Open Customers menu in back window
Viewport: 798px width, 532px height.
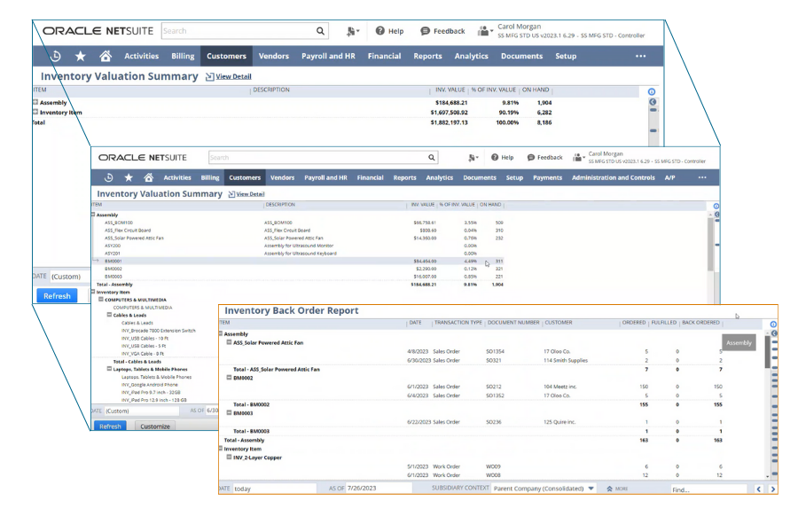click(x=226, y=56)
